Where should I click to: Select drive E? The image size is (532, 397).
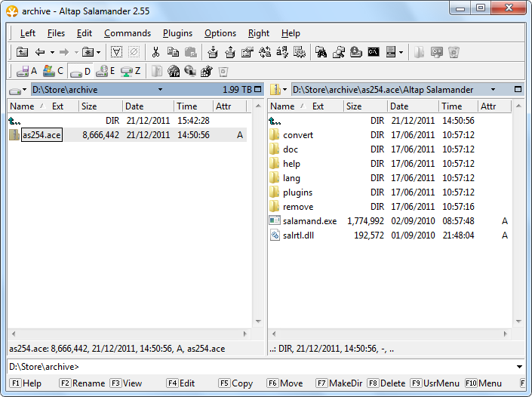(105, 71)
